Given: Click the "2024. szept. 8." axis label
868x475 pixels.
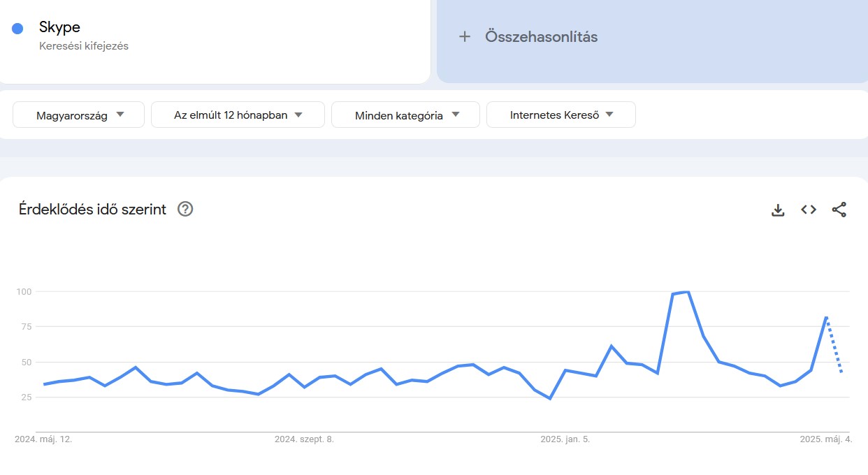Looking at the screenshot, I should [303, 439].
